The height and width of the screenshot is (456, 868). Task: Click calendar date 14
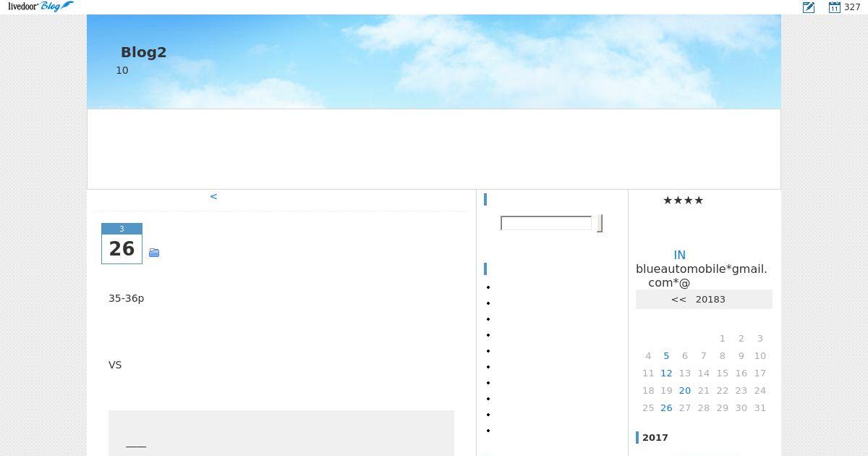coord(704,373)
